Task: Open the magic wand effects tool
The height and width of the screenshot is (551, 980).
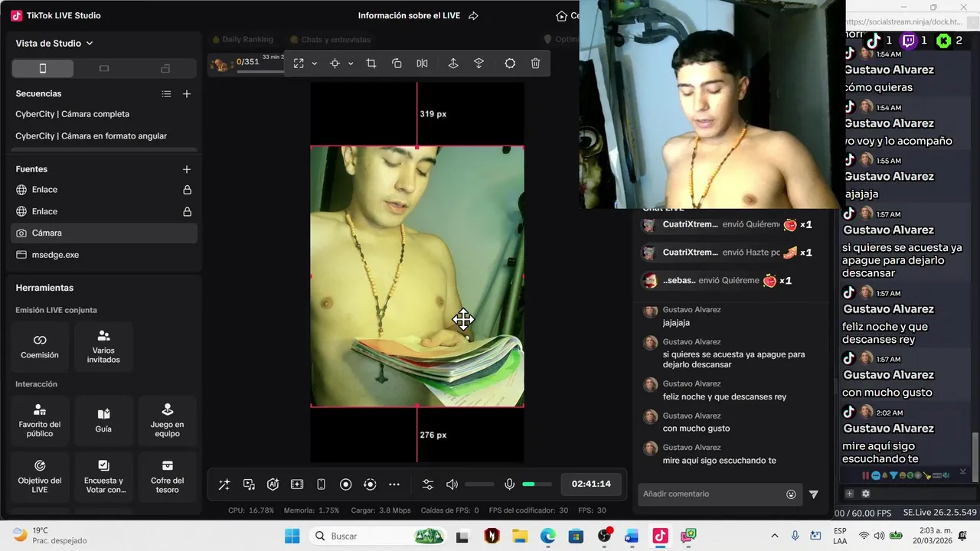Action: tap(224, 484)
